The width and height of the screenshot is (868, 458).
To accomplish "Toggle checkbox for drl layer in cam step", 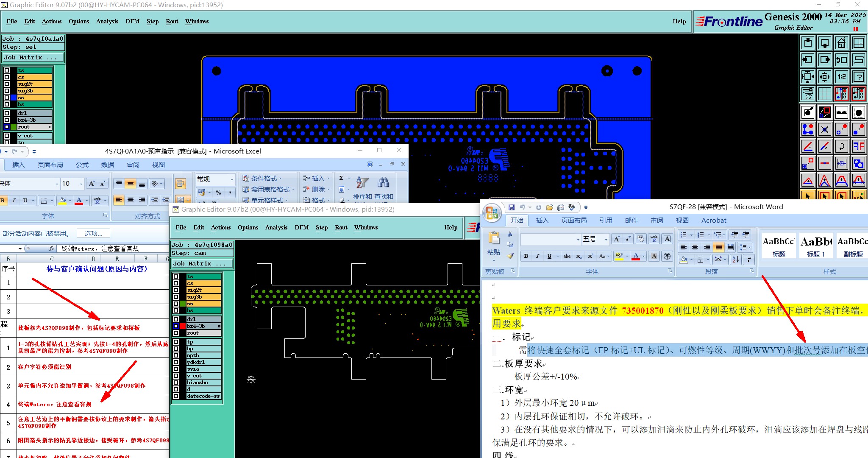I will point(176,319).
